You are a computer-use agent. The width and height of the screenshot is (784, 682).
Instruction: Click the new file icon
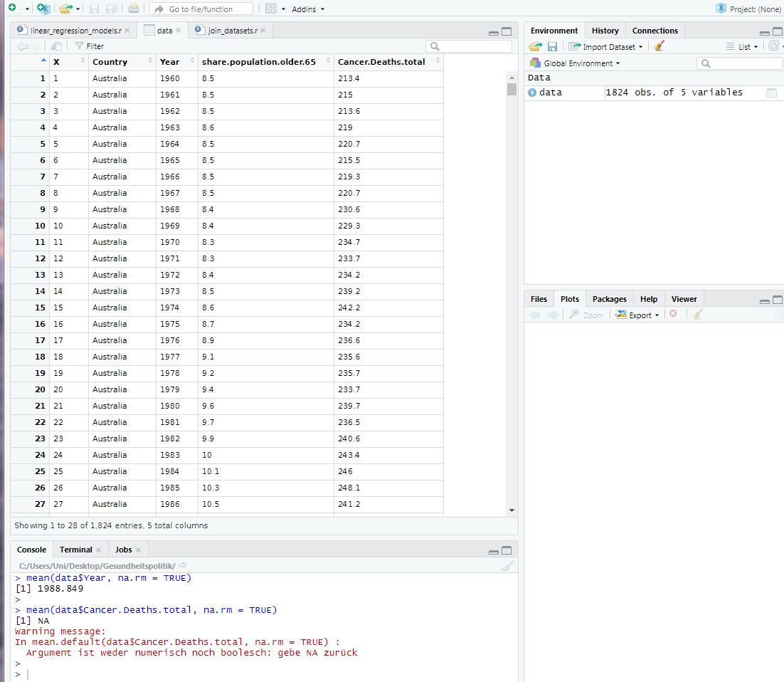point(12,9)
